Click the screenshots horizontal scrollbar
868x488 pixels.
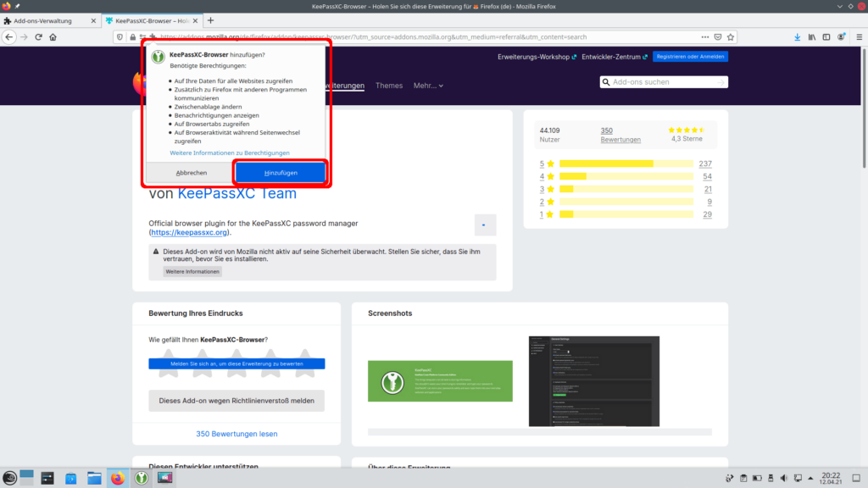[x=540, y=432]
